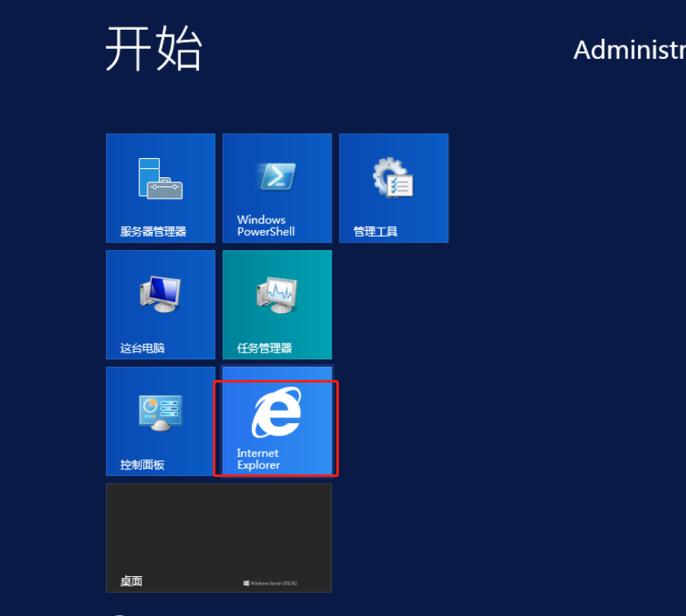Click the 控制面板 settings panel icon
Screen dimensions: 686x616
click(x=160, y=411)
